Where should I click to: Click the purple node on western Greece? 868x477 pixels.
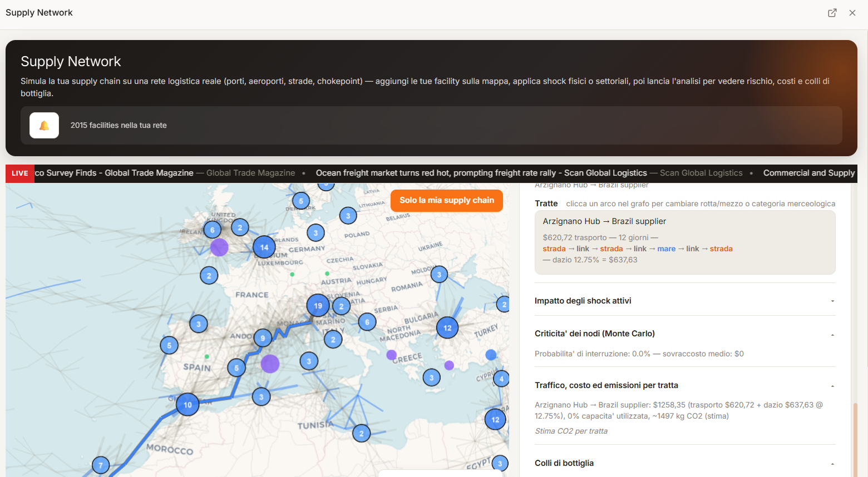point(392,355)
